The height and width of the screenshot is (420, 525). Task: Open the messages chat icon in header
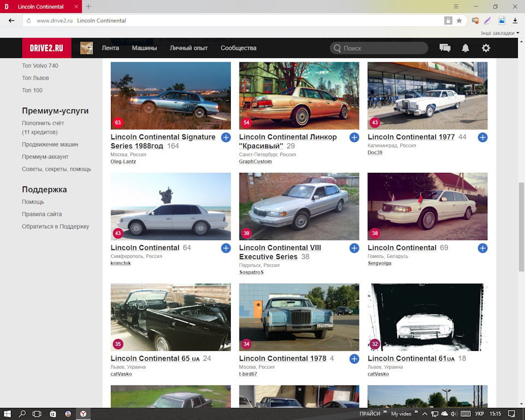[x=445, y=48]
